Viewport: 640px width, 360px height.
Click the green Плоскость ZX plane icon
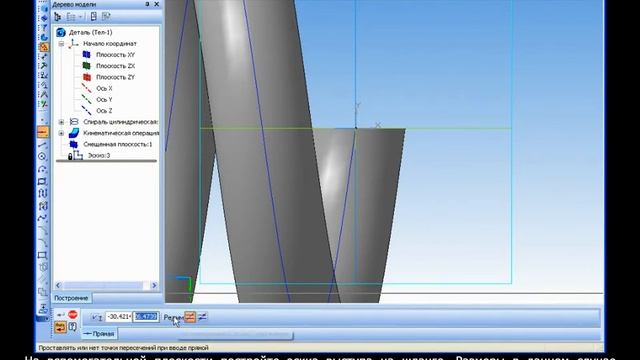[x=87, y=66]
